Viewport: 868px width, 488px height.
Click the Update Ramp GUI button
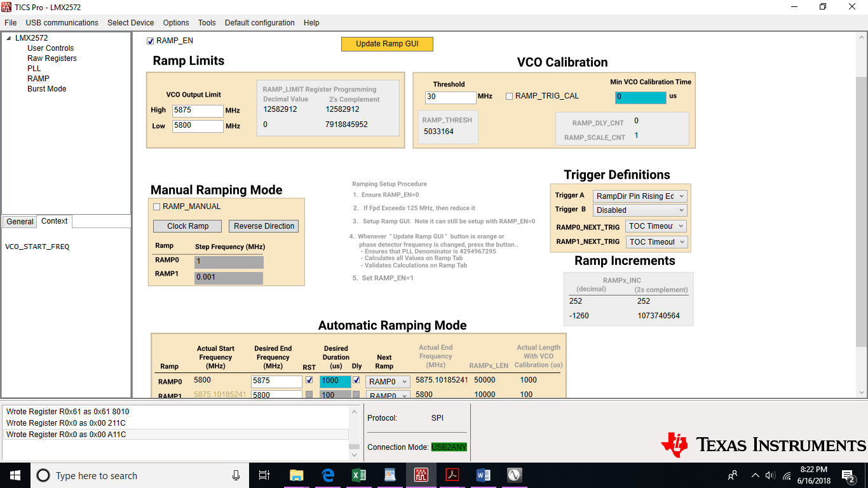tap(387, 44)
